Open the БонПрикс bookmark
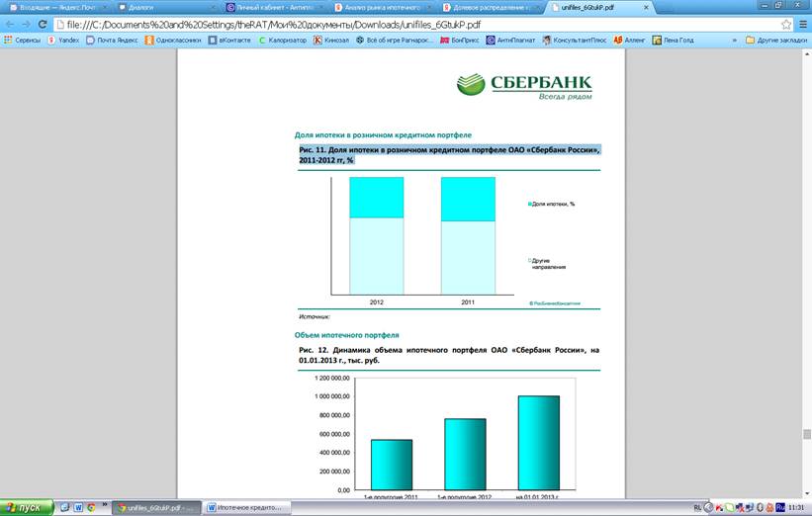The height and width of the screenshot is (516, 812). pyautogui.click(x=459, y=40)
